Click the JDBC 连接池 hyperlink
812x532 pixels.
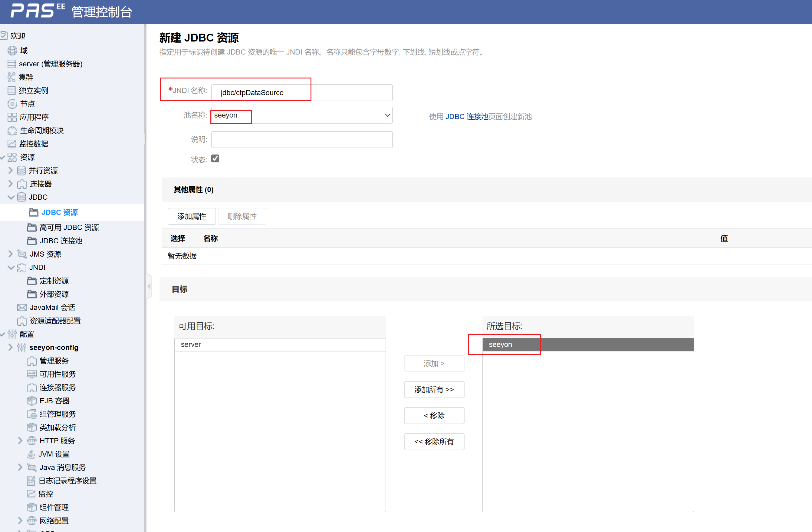click(x=467, y=116)
